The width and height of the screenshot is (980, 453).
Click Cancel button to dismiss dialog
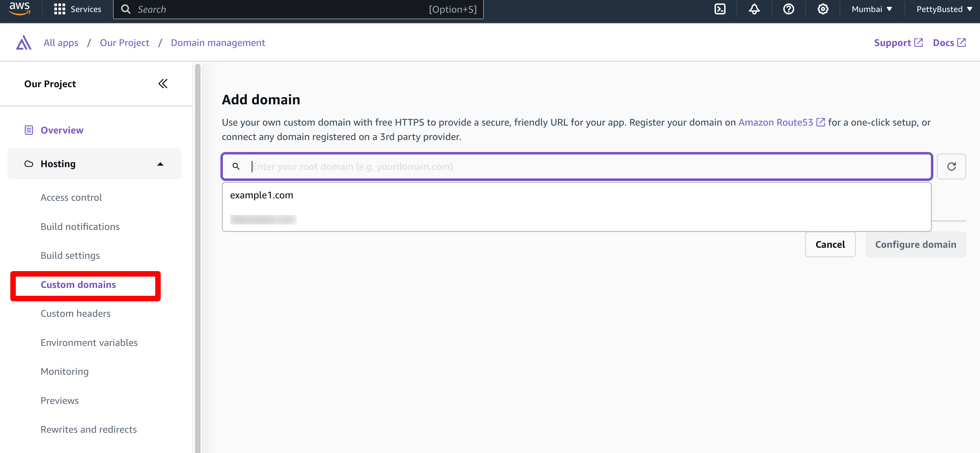830,244
